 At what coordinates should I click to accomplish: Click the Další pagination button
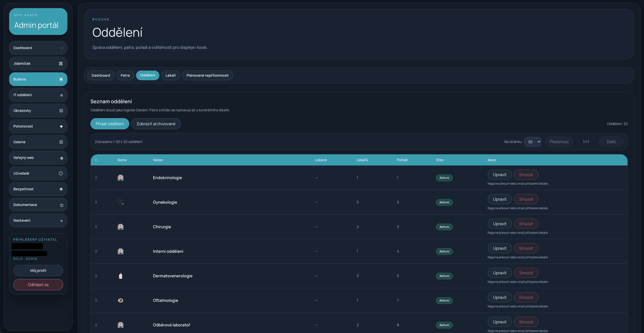click(611, 142)
